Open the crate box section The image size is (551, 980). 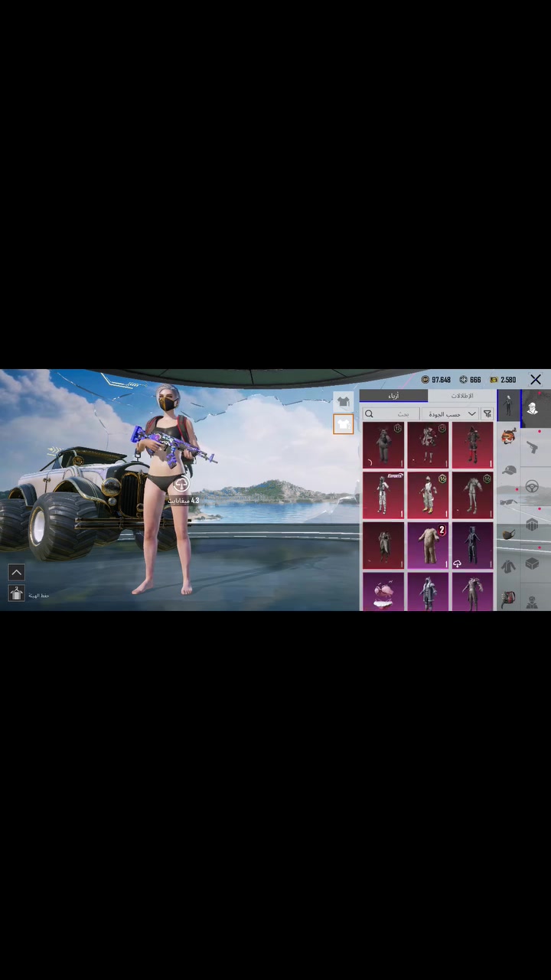[533, 564]
